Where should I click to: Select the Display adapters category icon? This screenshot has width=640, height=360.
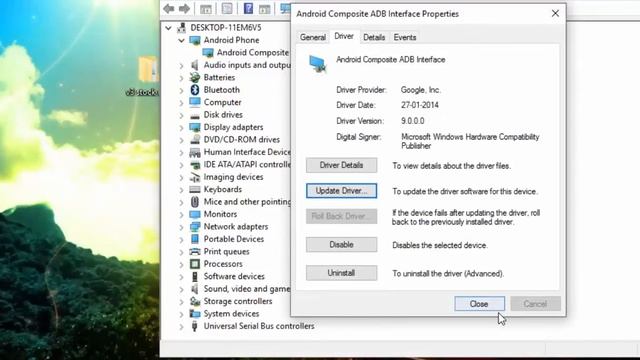coord(195,127)
